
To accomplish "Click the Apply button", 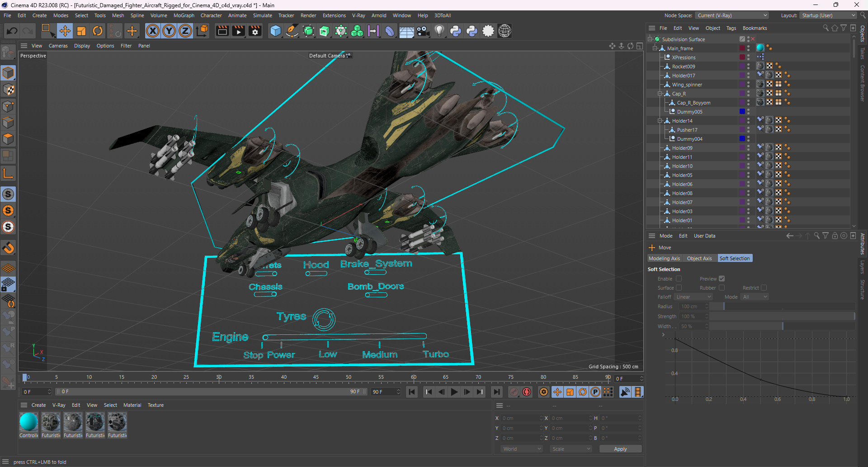I will click(620, 449).
